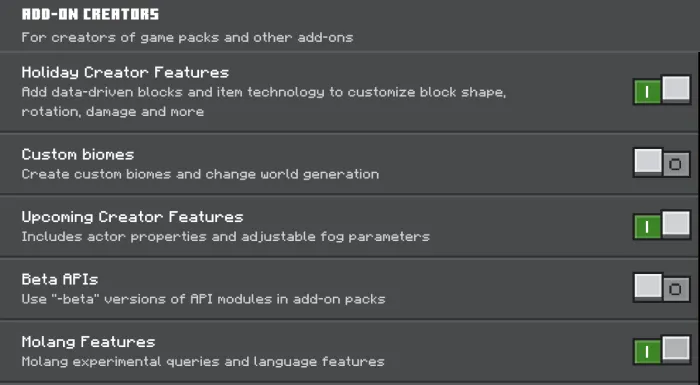Click the O symbol on Custom biomes toggle
700x385 pixels.
click(x=675, y=165)
